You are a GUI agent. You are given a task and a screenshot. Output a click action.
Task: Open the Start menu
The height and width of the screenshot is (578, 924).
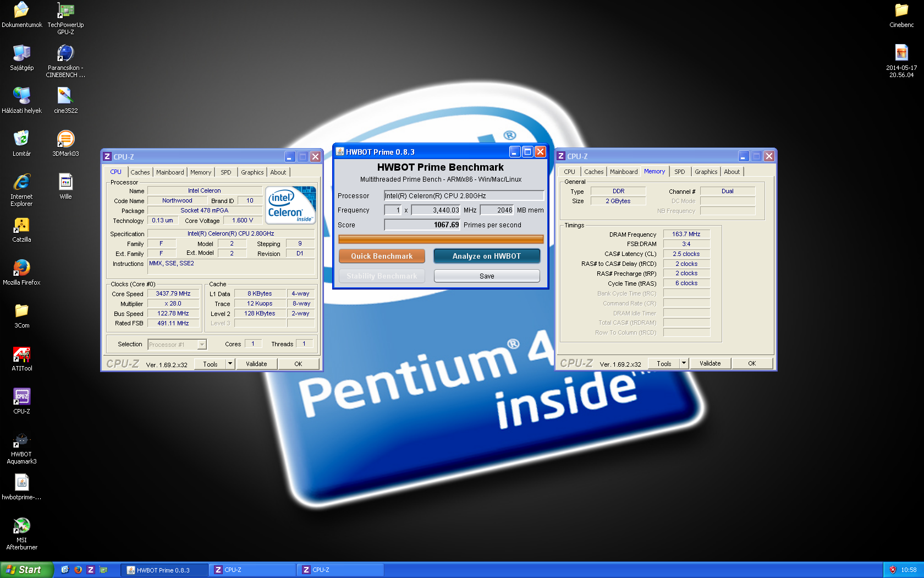coord(27,570)
